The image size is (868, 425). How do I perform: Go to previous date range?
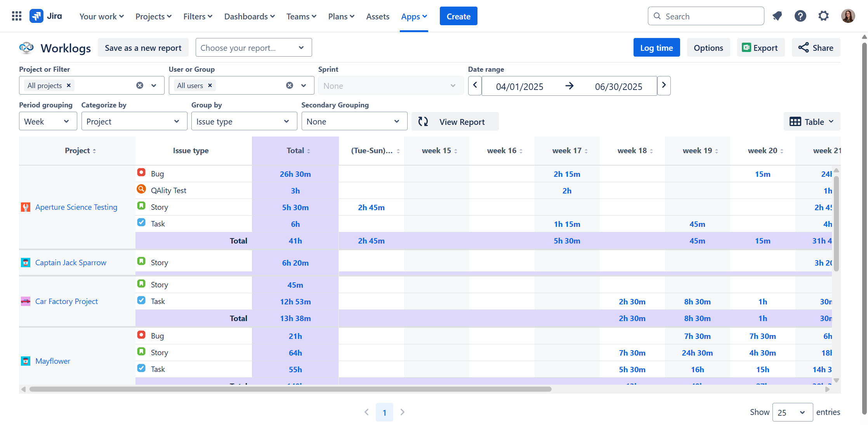pyautogui.click(x=475, y=85)
